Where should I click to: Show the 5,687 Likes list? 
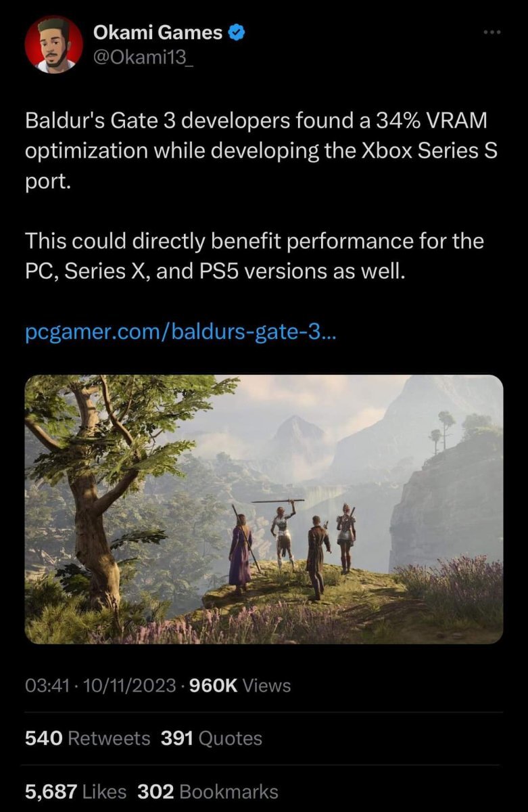coord(76,791)
